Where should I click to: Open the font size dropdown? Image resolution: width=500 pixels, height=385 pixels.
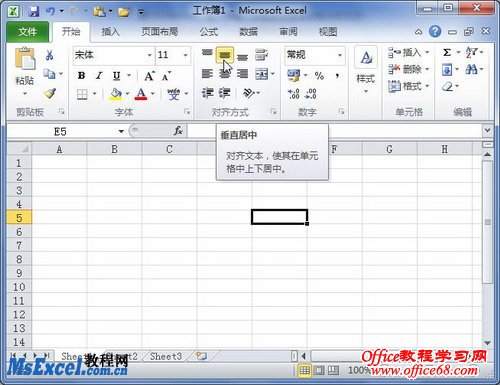coord(186,55)
